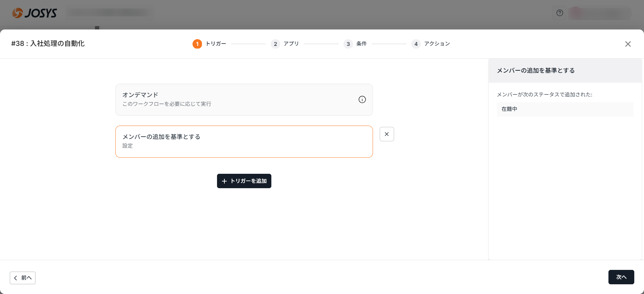Go back with the 前へ button
This screenshot has height=294, width=644.
(x=22, y=278)
